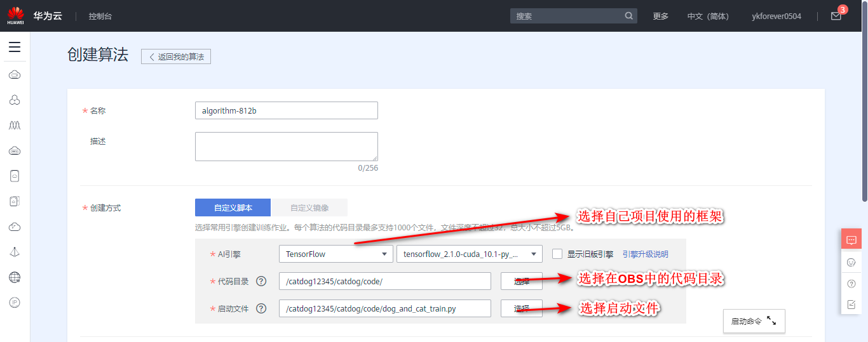This screenshot has height=342, width=868.
Task: Click the 启动命令 floating button
Action: 754,321
